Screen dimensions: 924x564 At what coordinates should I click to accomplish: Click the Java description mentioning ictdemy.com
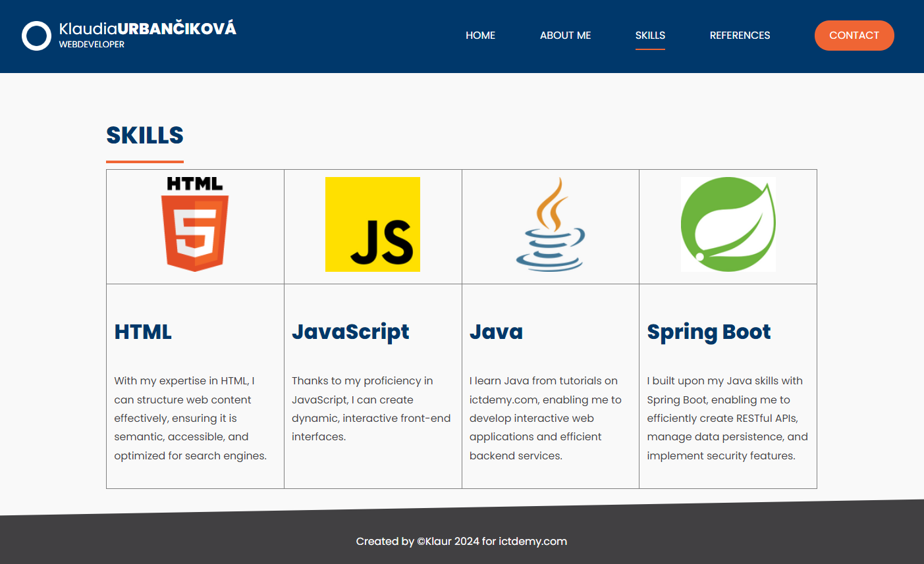[x=545, y=418]
